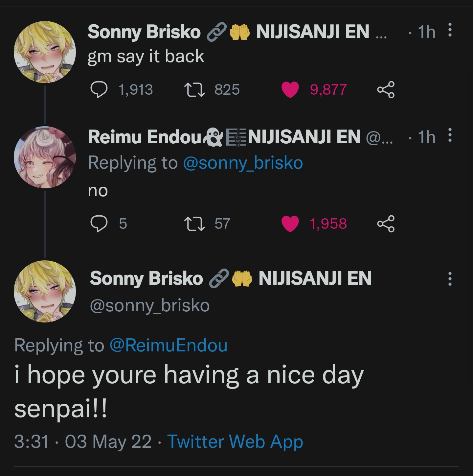473x476 pixels.
Task: Open the @sonny_brisko mention link
Action: 243,163
